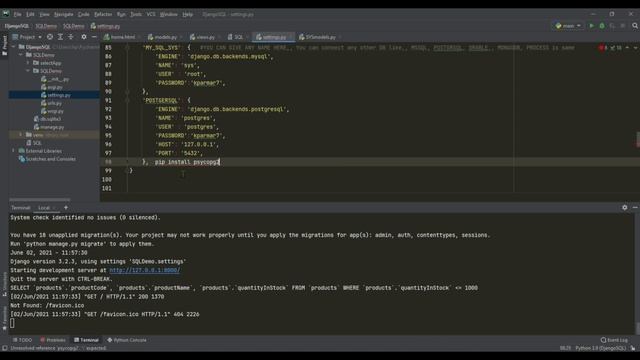Screen dimensions: 640x360
Task: Fold the MY_SQL_SYS dictionary block
Action: 127,48
